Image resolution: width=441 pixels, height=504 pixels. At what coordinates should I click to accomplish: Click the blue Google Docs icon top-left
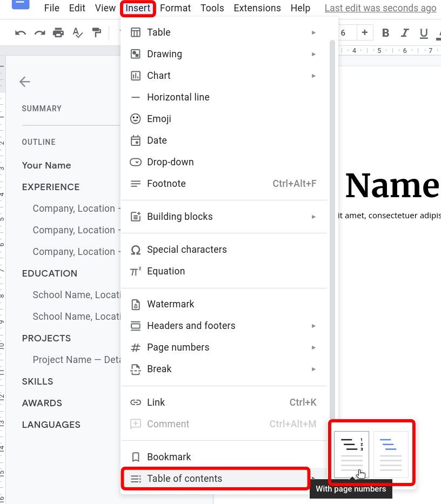tap(21, 5)
